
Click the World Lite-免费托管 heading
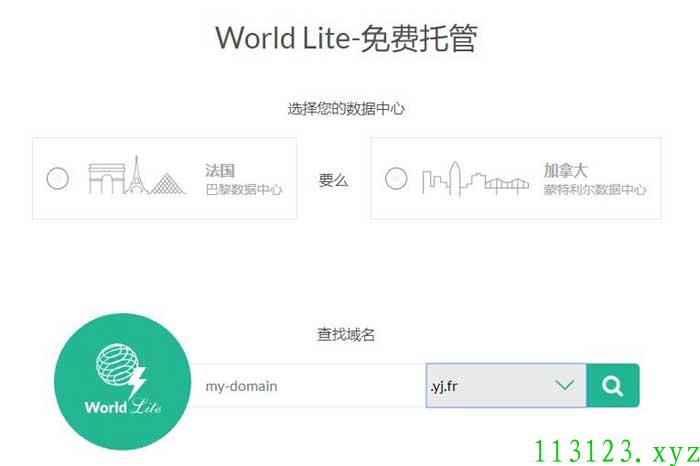347,38
